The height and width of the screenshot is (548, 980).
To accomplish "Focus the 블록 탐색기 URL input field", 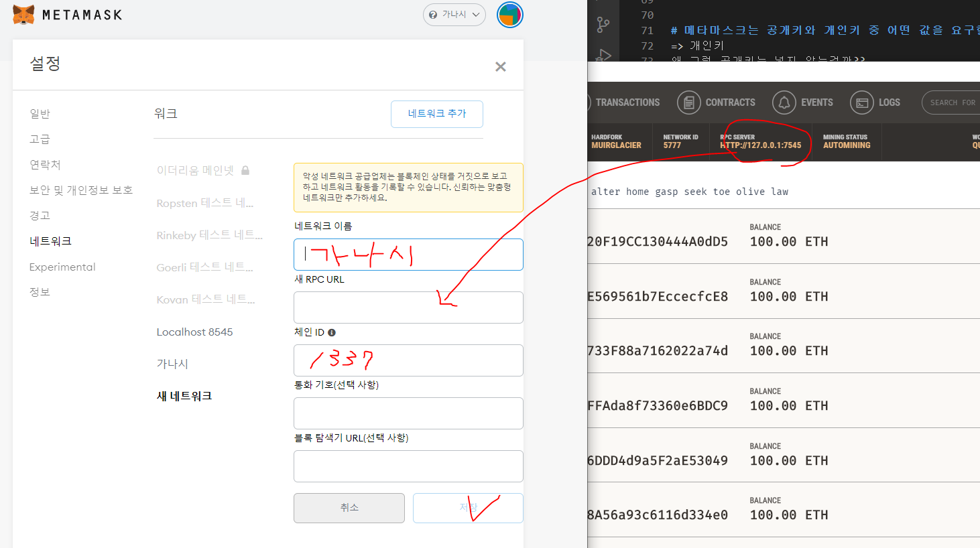I will (408, 466).
